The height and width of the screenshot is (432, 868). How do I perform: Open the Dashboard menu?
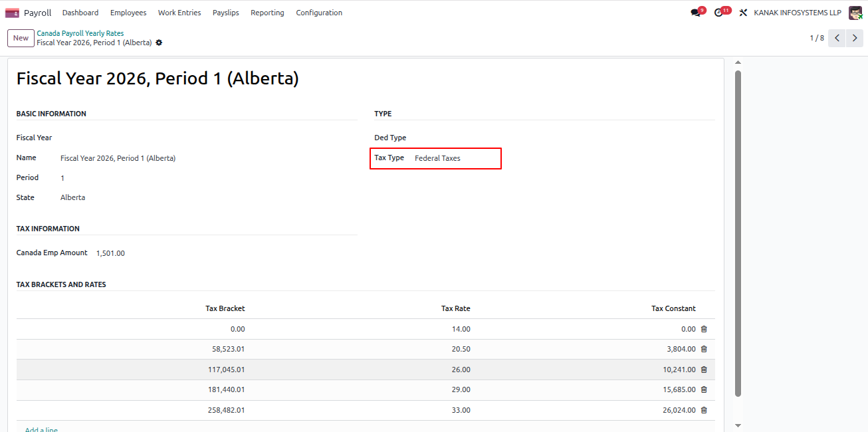pyautogui.click(x=80, y=13)
